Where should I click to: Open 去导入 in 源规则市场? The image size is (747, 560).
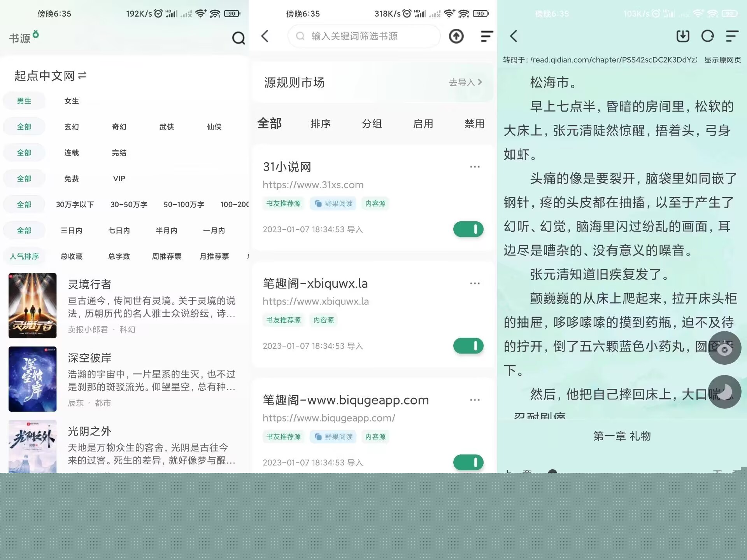click(465, 82)
